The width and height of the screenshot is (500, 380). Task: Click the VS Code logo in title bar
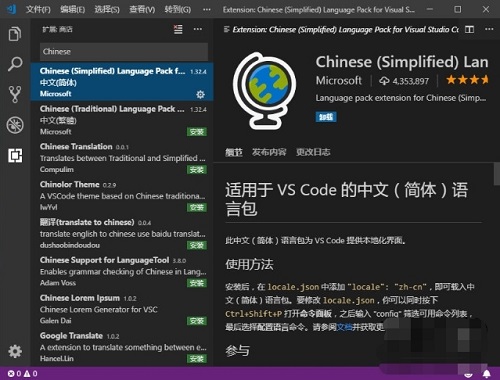pyautogui.click(x=11, y=9)
